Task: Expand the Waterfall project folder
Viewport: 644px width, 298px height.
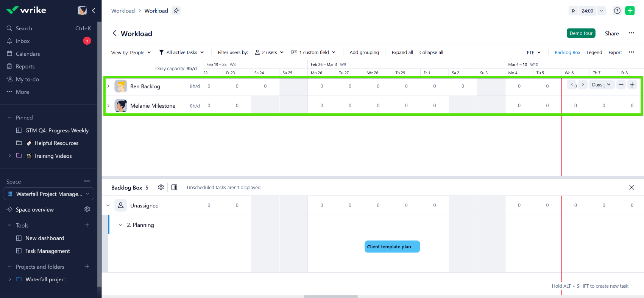Action: point(10,279)
